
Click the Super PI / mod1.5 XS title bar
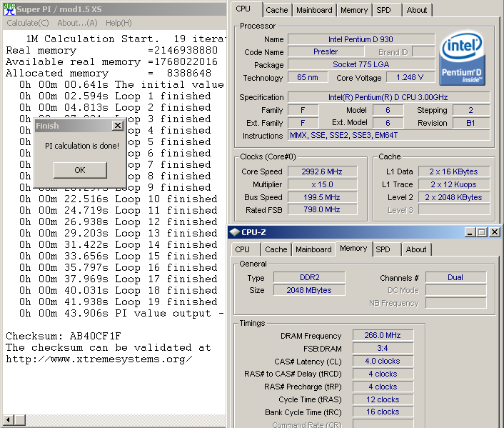[x=114, y=9]
